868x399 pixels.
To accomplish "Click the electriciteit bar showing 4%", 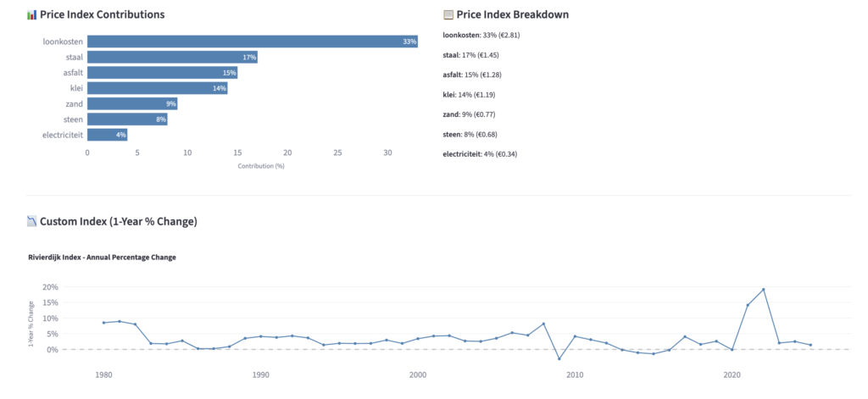I will tap(107, 135).
